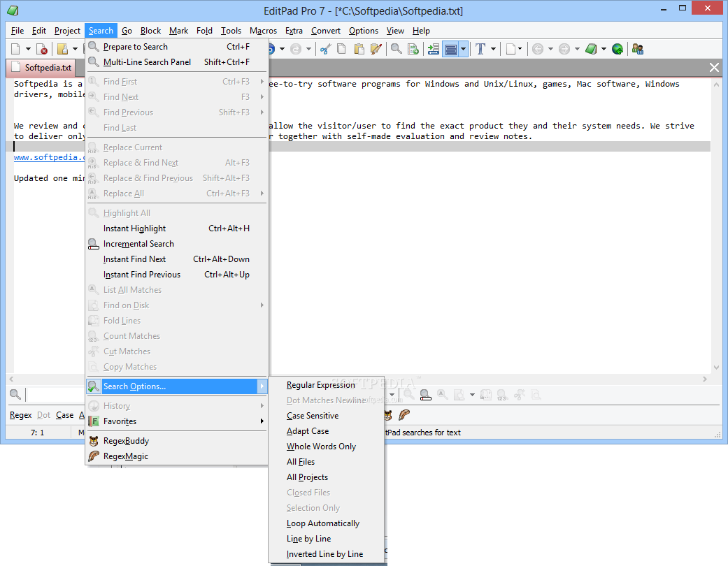The image size is (728, 566).
Task: Toggle Adapt Case in Search Options submenu
Action: [308, 431]
